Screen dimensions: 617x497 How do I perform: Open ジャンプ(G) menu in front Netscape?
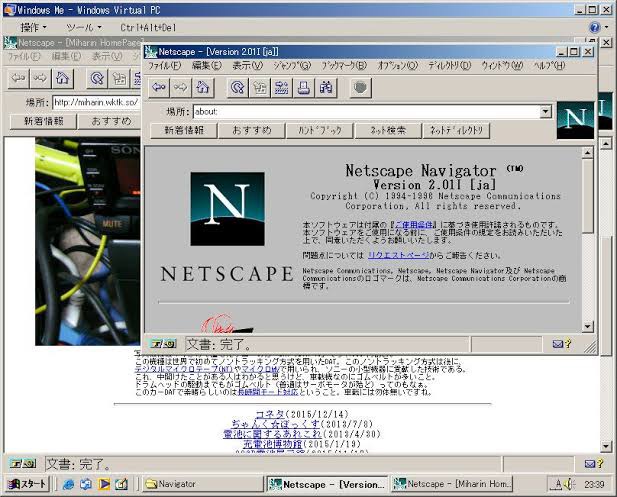click(x=292, y=65)
